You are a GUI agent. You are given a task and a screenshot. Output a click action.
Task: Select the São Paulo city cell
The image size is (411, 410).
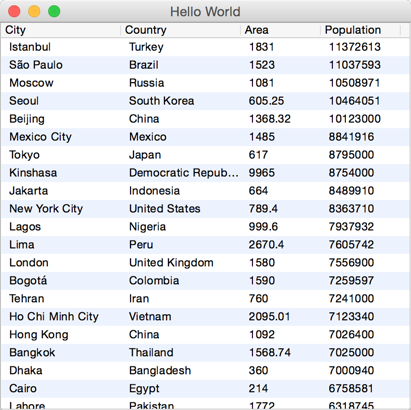point(36,65)
